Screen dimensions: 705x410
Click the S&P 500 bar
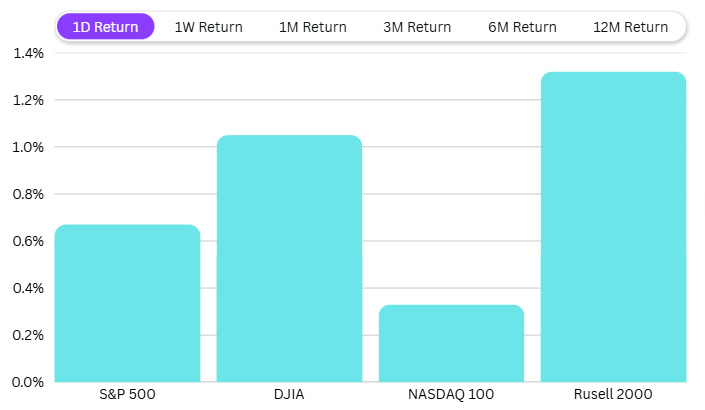(127, 303)
